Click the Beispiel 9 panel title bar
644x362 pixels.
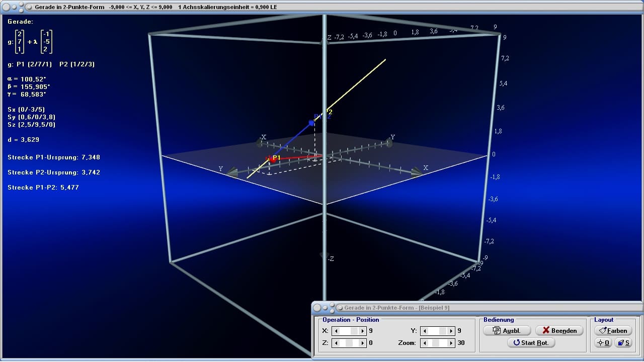coord(477,307)
